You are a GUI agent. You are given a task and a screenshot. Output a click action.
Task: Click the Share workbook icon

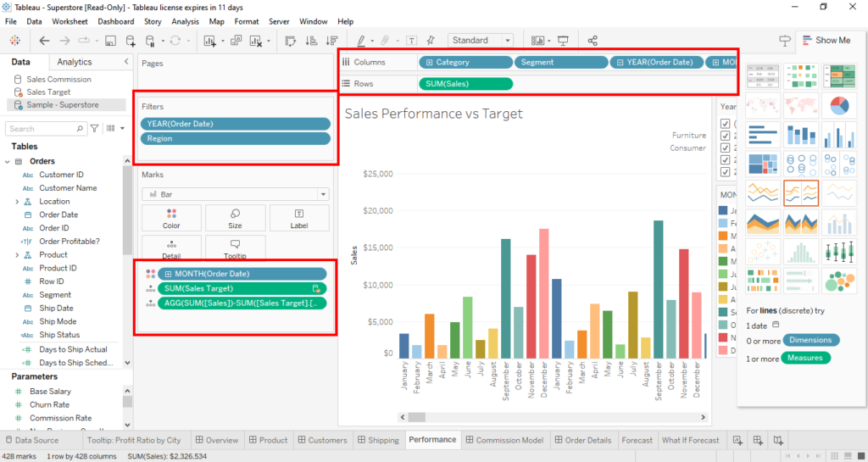pos(593,41)
